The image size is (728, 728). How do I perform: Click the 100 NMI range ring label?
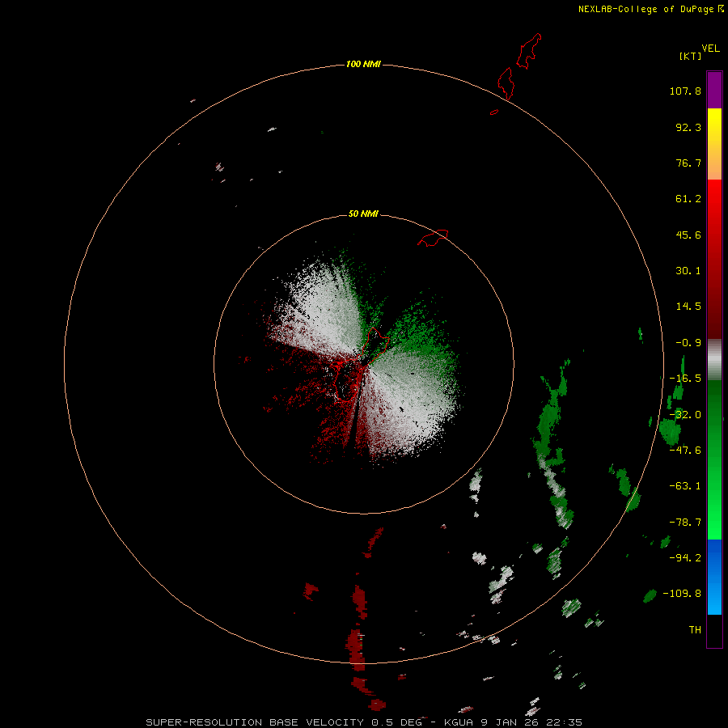click(363, 64)
